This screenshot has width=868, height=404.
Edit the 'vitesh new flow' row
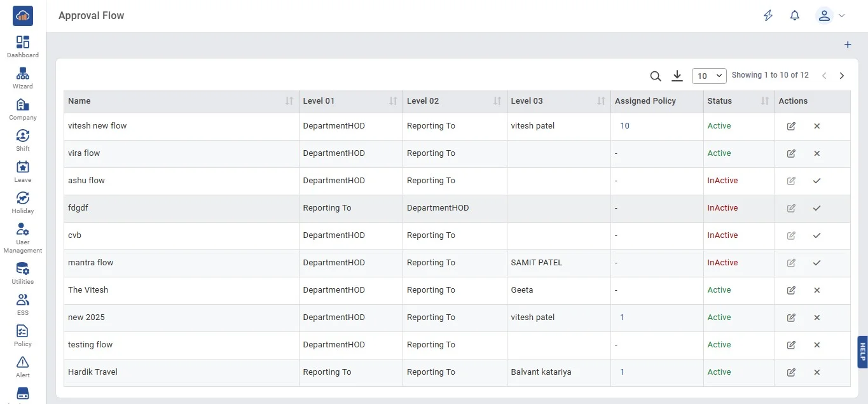(x=791, y=126)
